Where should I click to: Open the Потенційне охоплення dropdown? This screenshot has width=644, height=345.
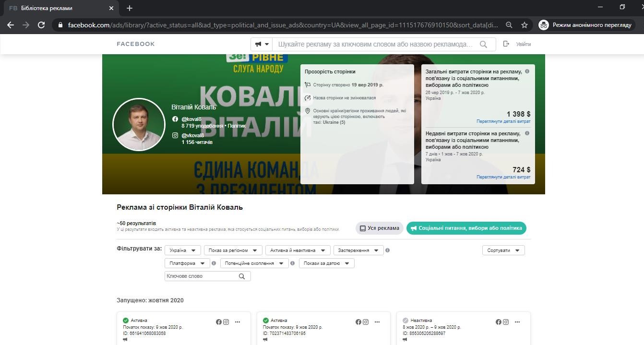tap(254, 263)
